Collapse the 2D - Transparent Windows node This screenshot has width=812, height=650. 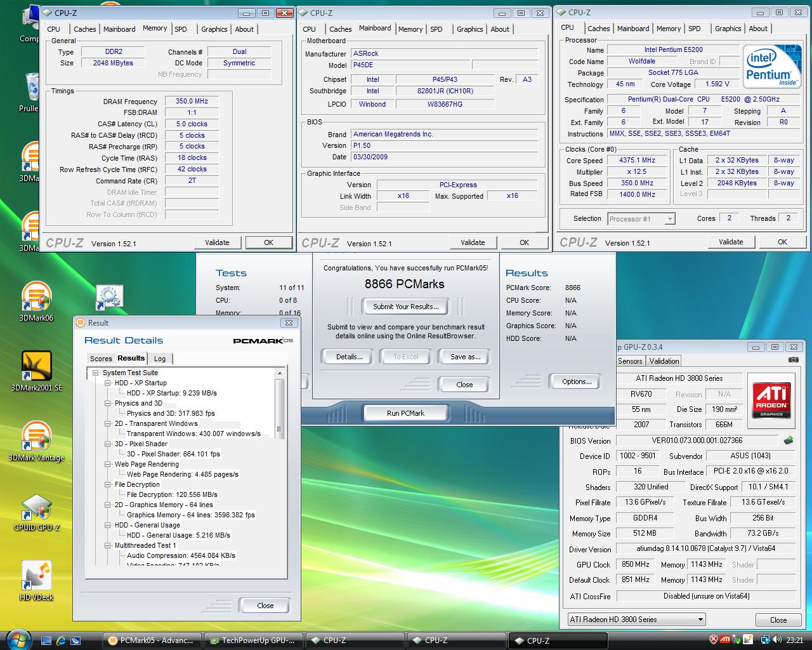click(x=107, y=424)
